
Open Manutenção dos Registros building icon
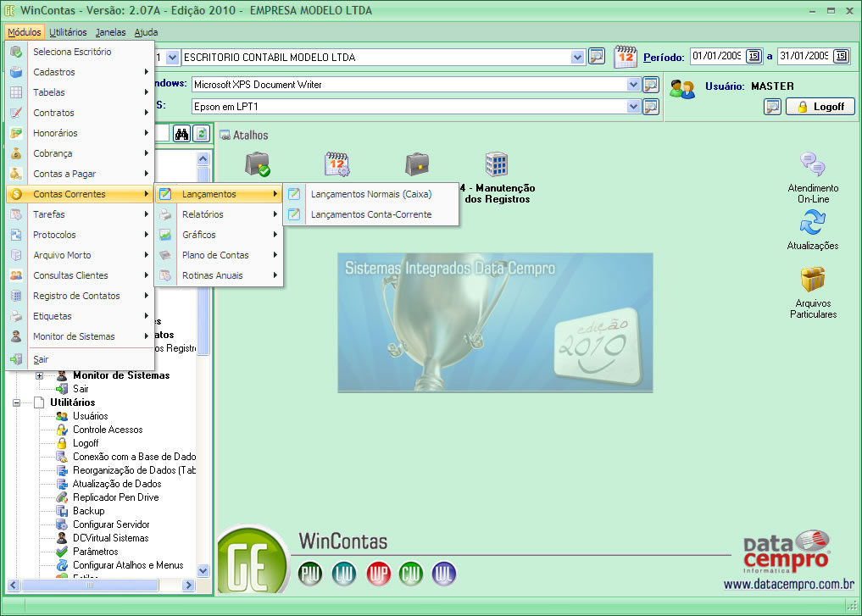pos(497,164)
